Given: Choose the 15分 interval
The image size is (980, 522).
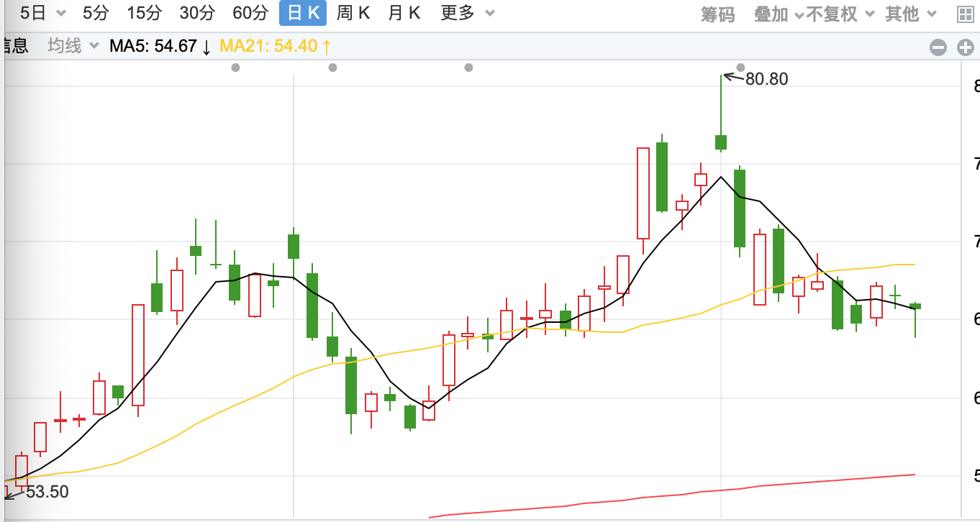Looking at the screenshot, I should pos(144,13).
